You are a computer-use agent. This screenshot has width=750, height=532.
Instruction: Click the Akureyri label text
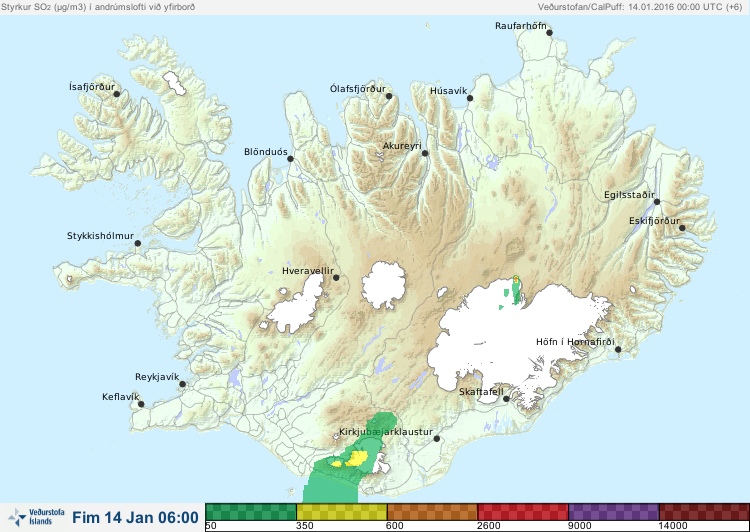coord(402,146)
